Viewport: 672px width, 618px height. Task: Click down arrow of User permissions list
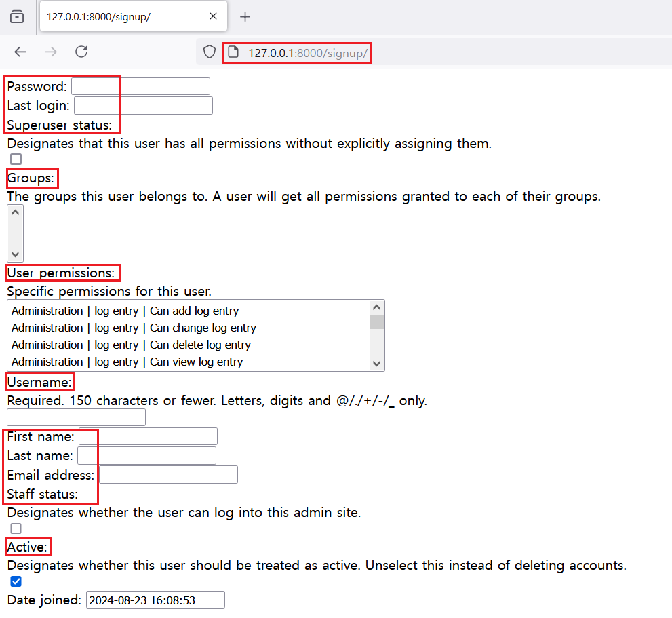pyautogui.click(x=377, y=364)
